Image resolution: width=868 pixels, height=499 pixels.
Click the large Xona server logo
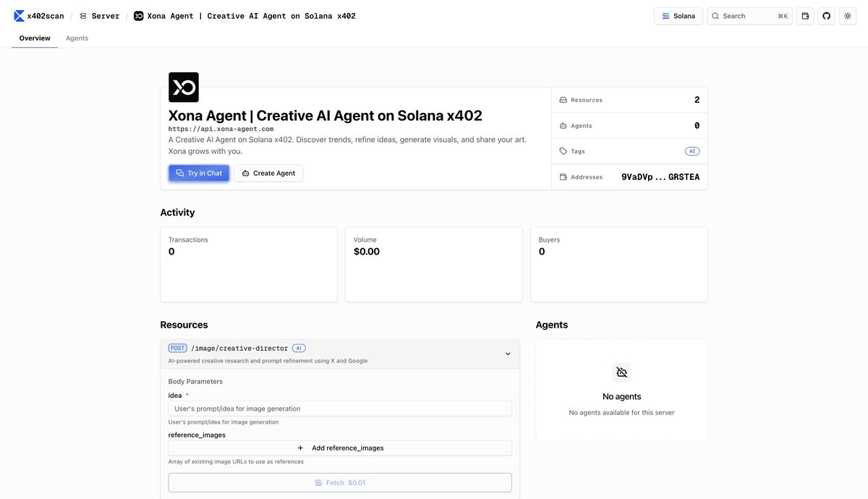[x=184, y=87]
